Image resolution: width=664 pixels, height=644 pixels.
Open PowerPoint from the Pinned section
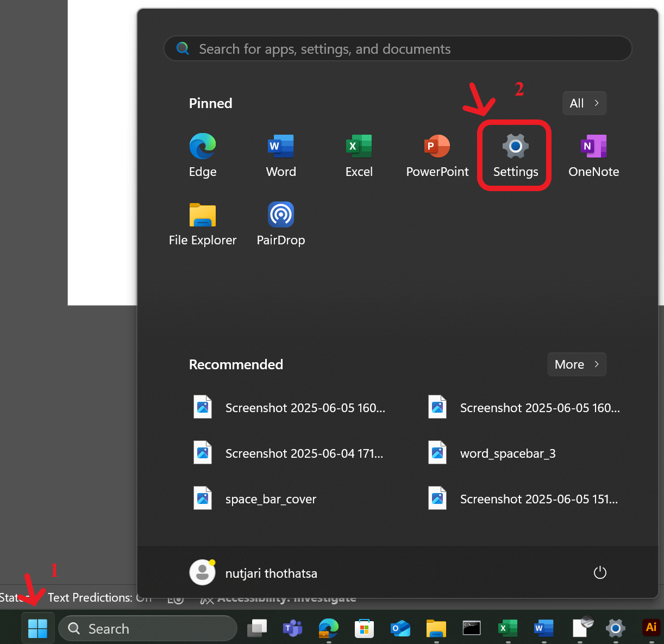(437, 155)
